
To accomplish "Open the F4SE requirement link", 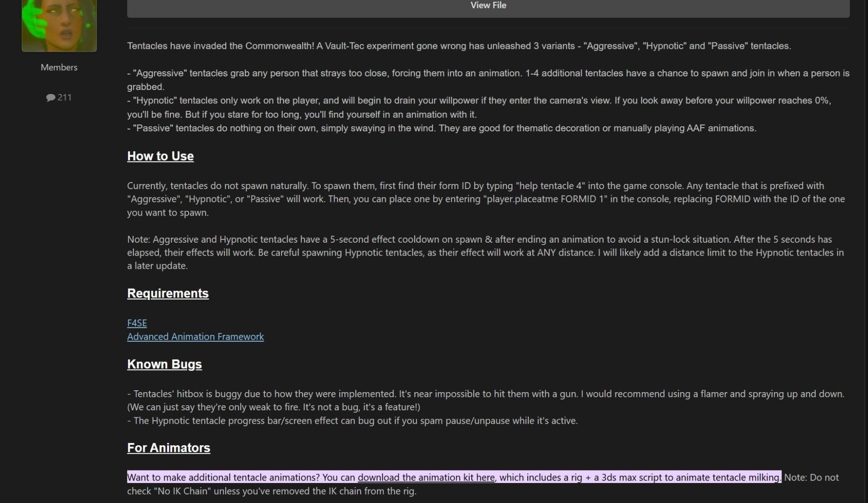I will (x=137, y=323).
